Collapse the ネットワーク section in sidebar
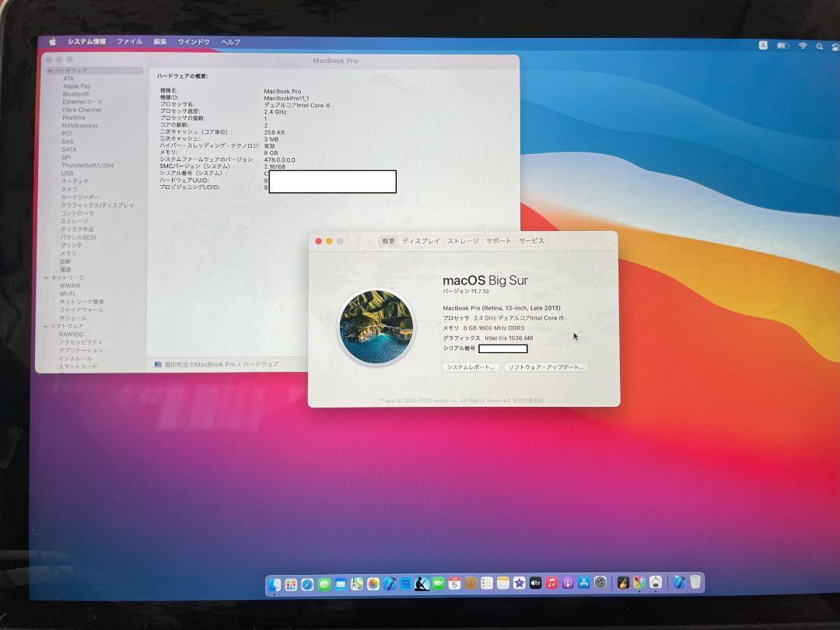Image resolution: width=840 pixels, height=630 pixels. coord(46,278)
